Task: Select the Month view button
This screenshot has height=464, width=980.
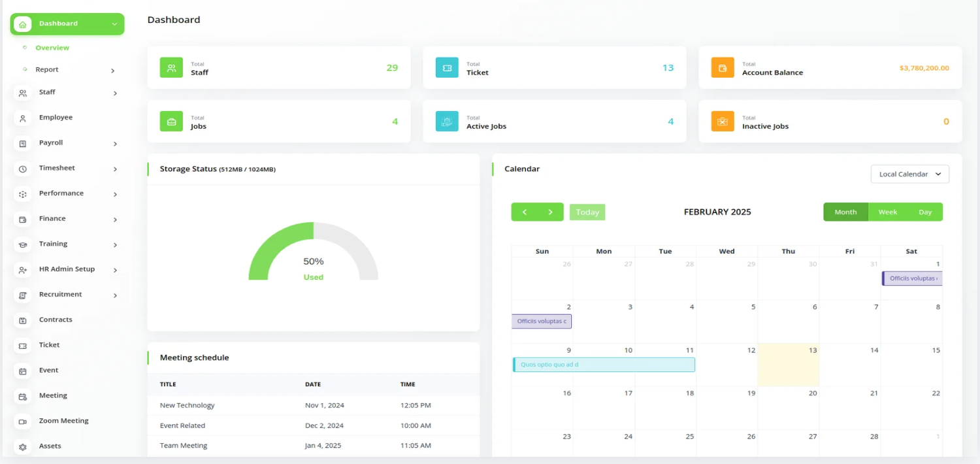Action: click(845, 212)
